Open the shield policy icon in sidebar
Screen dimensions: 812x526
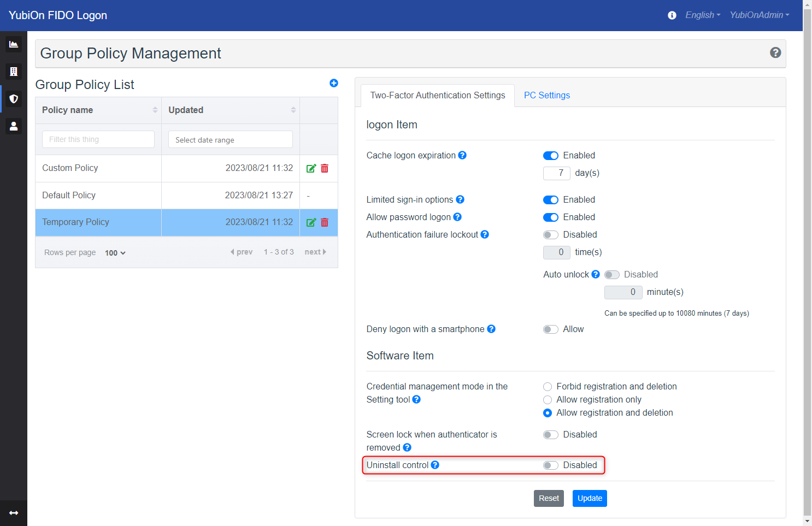tap(14, 99)
